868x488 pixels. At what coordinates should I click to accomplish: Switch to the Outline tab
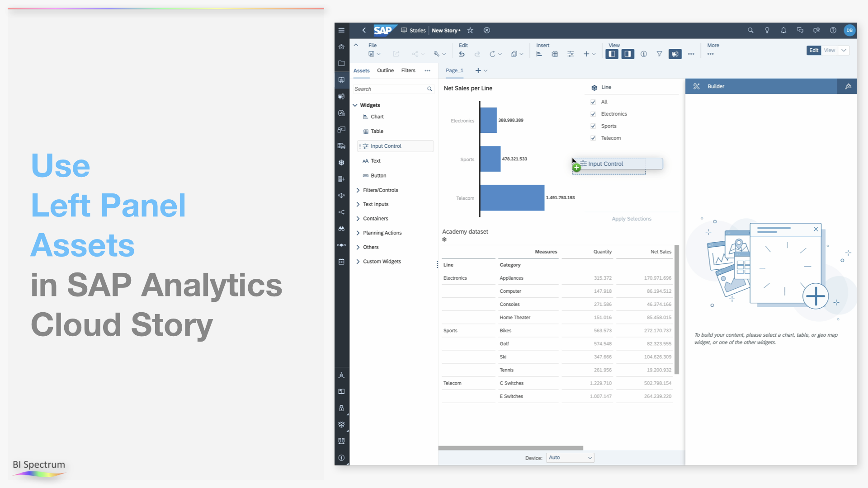pyautogui.click(x=385, y=70)
